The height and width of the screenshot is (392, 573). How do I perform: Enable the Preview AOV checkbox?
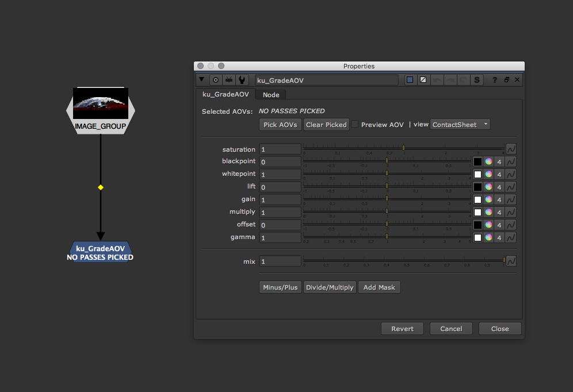(x=355, y=124)
